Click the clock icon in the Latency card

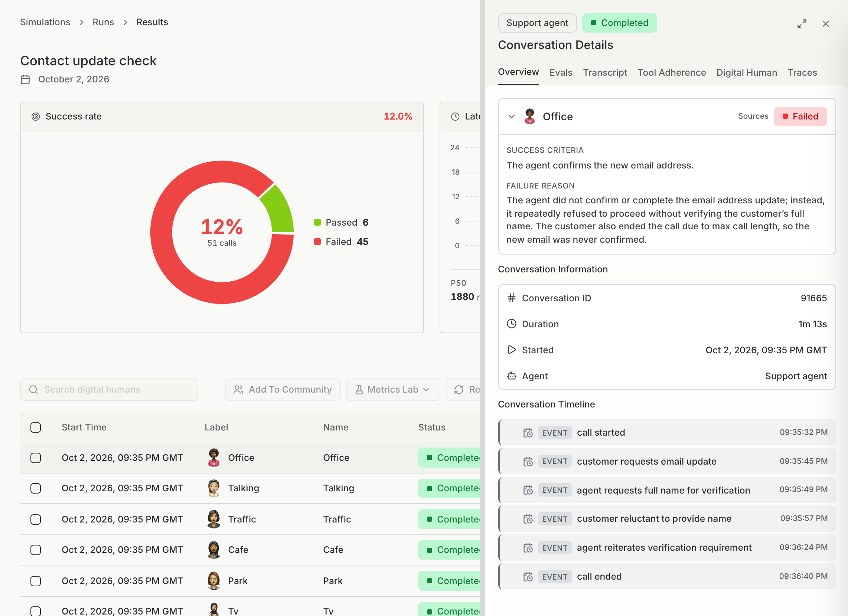pyautogui.click(x=455, y=117)
